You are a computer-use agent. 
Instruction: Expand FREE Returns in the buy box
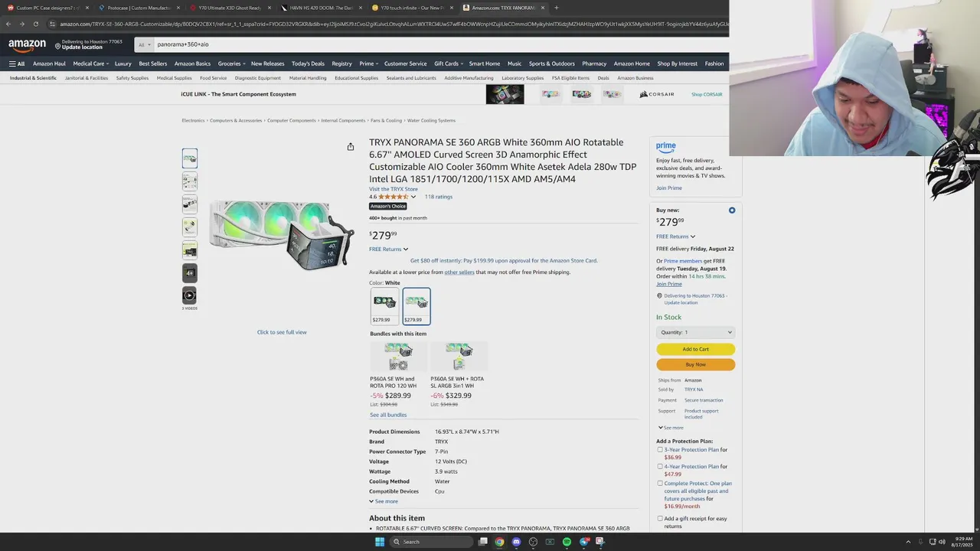point(675,236)
